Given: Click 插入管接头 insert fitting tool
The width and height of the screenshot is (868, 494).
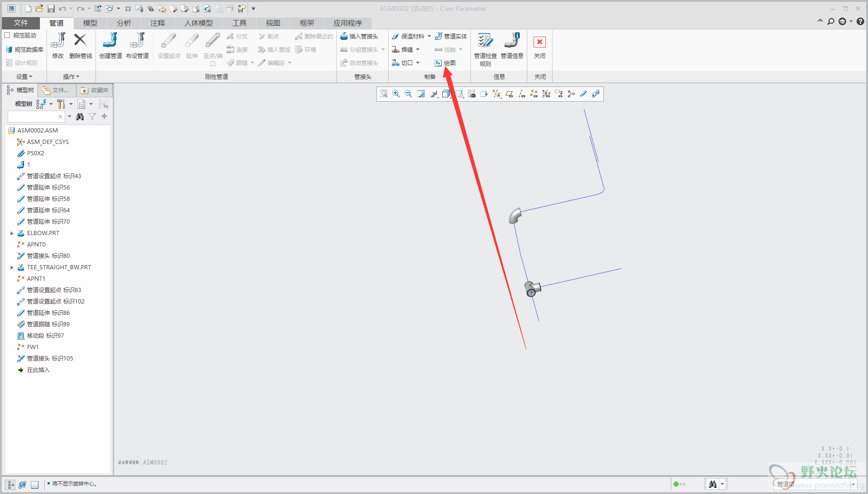Looking at the screenshot, I should click(359, 36).
